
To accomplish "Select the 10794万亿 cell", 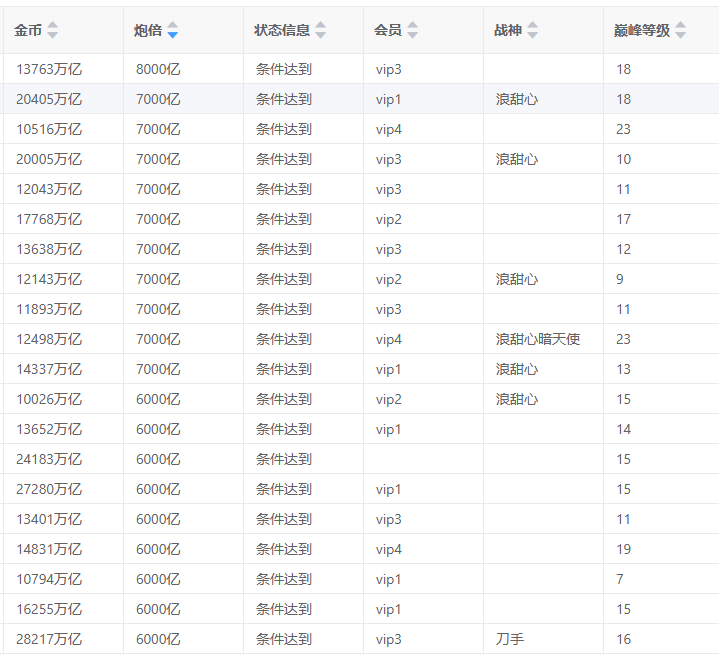I will tap(49, 579).
